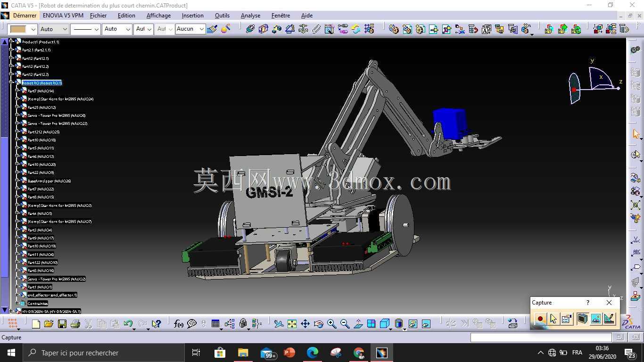Open Chrome from the taskbar
The height and width of the screenshot is (362, 644).
pos(359,353)
